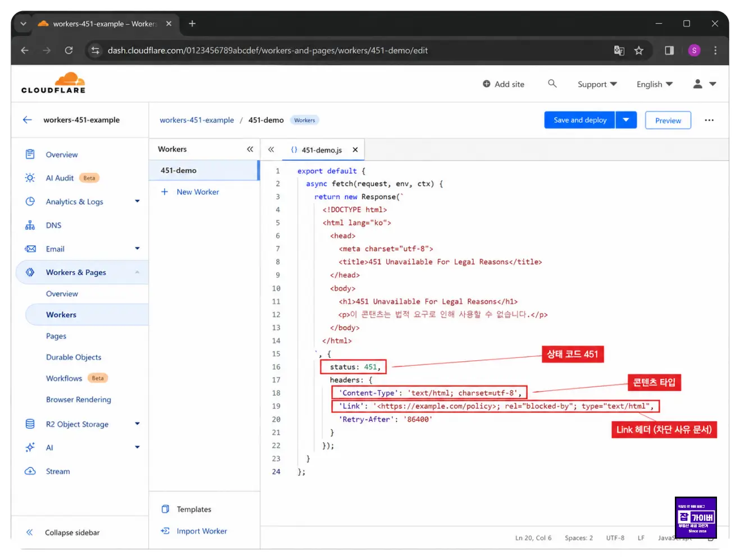Click the back arrow beside workers-451-example
The width and height of the screenshot is (740, 560).
(x=27, y=120)
